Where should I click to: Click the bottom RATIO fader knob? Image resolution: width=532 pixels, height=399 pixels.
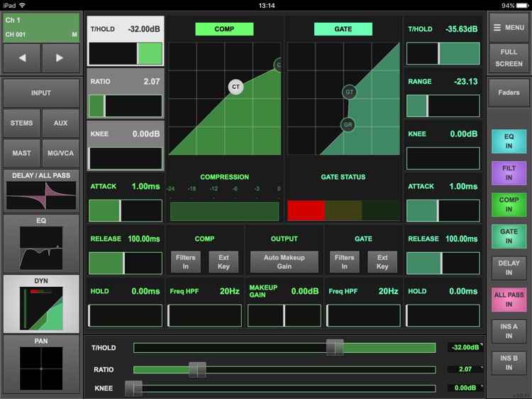point(197,369)
